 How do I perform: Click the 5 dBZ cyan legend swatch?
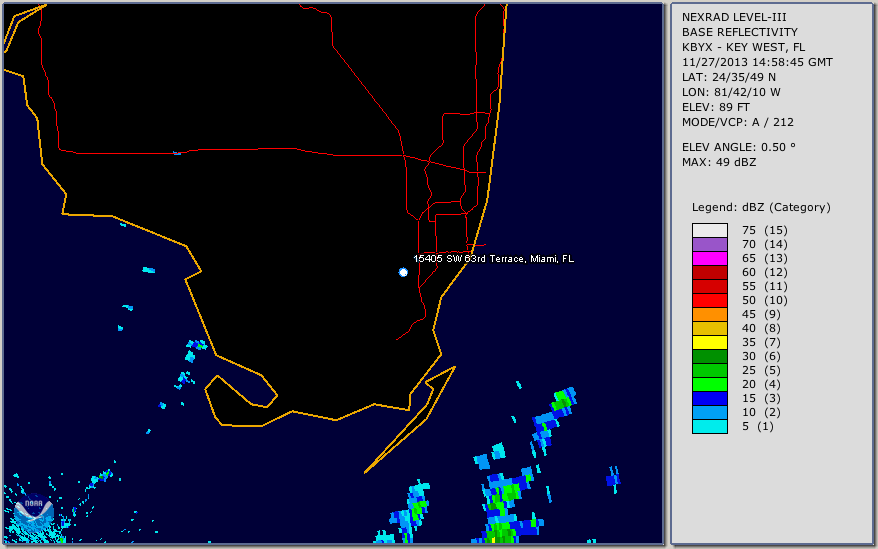coord(709,426)
